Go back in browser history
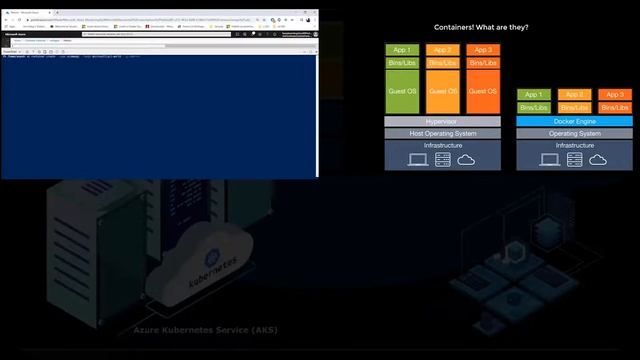This screenshot has height=360, width=640. pyautogui.click(x=6, y=20)
